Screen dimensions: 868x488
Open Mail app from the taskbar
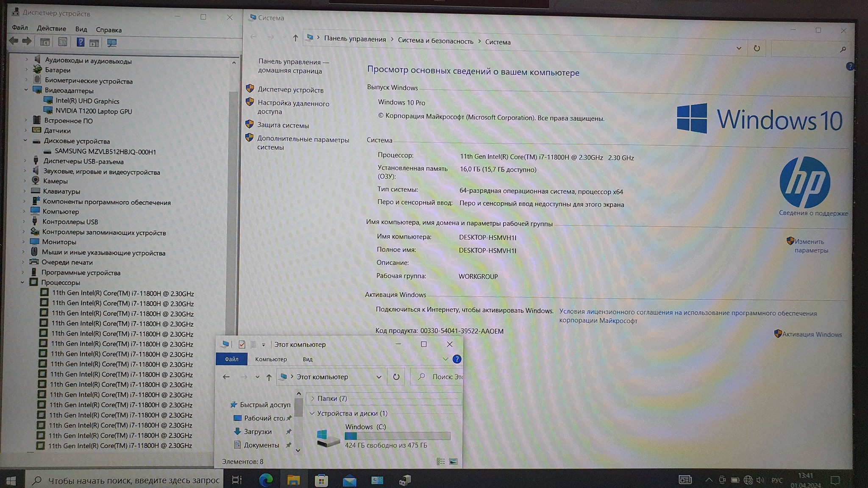click(349, 480)
